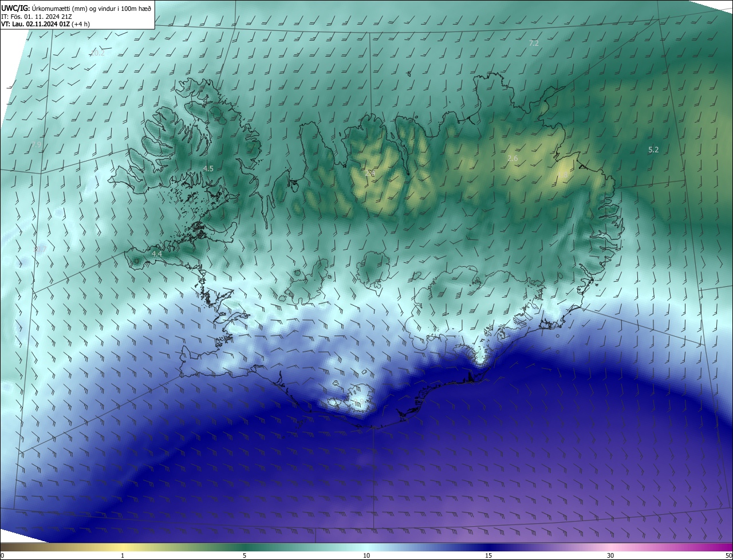This screenshot has width=733, height=560.
Task: Click the 5 tick label on the colorbar
Action: pos(245,555)
